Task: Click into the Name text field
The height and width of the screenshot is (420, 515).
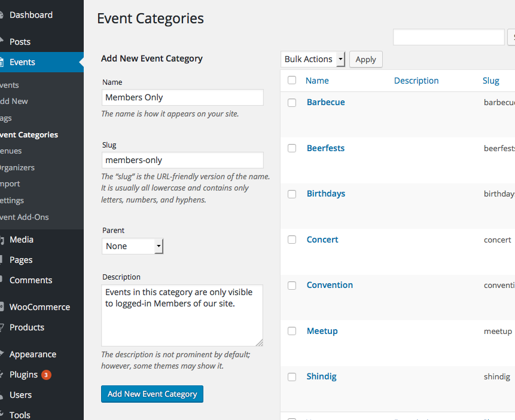Action: (182, 97)
